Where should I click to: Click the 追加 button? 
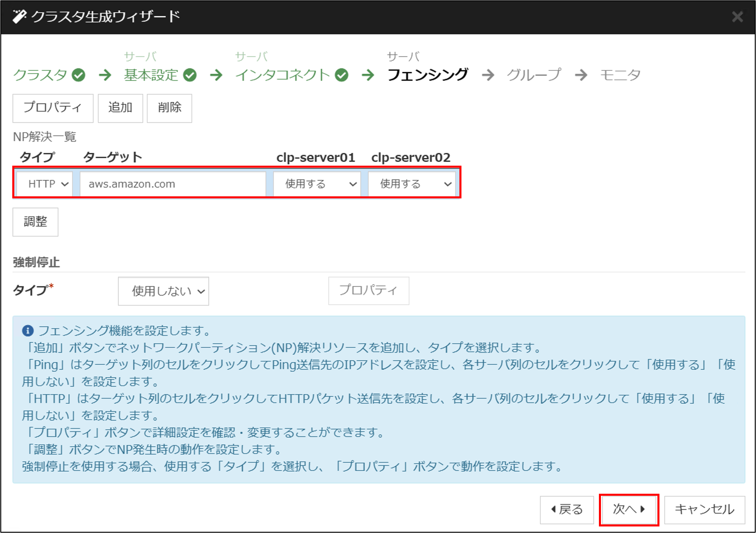point(120,108)
